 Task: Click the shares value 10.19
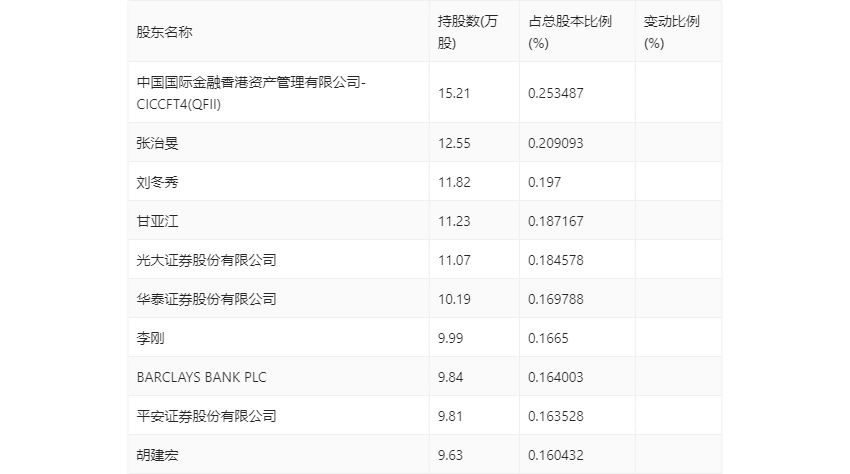click(x=454, y=299)
